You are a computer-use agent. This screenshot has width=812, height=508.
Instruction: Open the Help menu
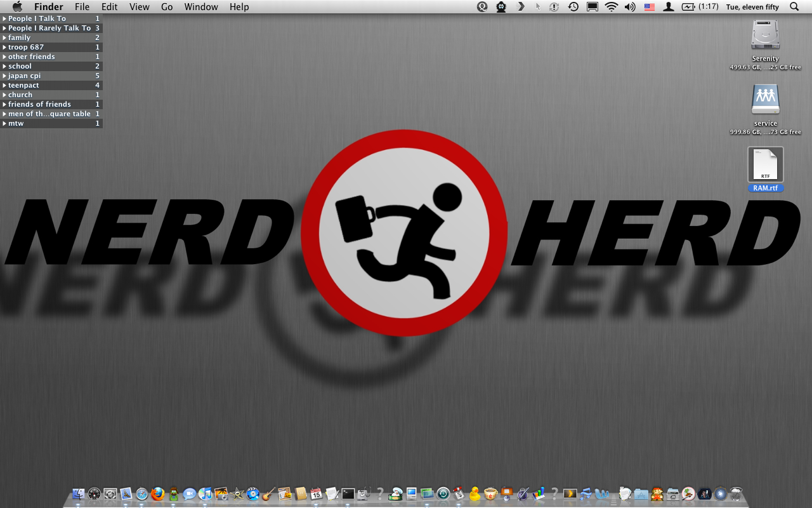pyautogui.click(x=239, y=6)
